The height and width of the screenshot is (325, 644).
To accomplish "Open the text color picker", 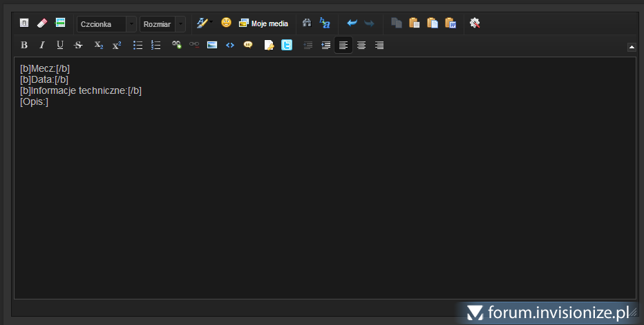I will tap(202, 23).
